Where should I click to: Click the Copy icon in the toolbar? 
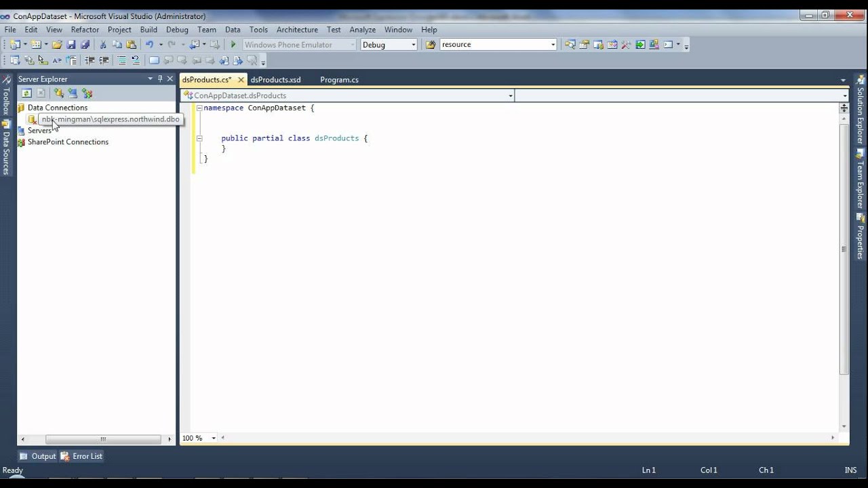117,45
